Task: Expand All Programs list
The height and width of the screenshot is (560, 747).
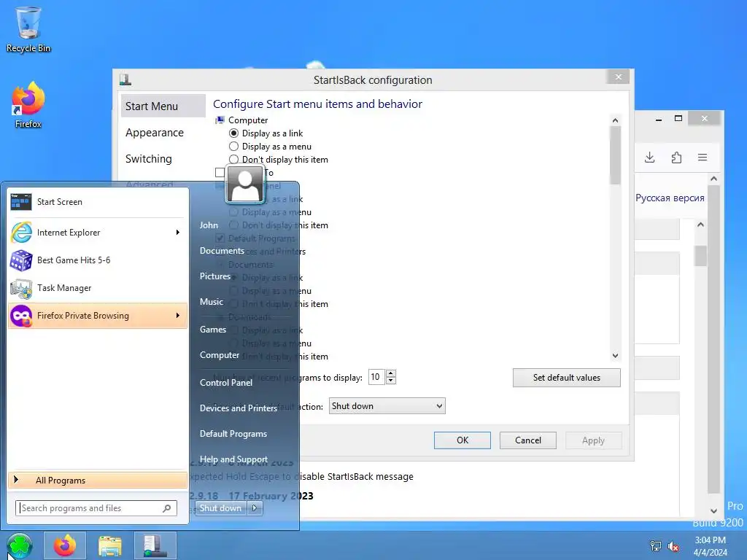Action: point(98,480)
